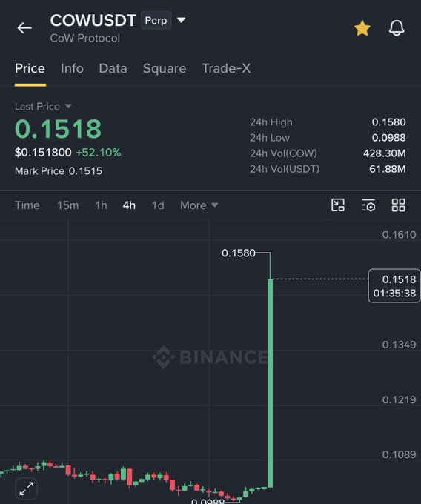This screenshot has height=504, width=421.
Task: Expand the More intervals dropdown
Action: (199, 205)
